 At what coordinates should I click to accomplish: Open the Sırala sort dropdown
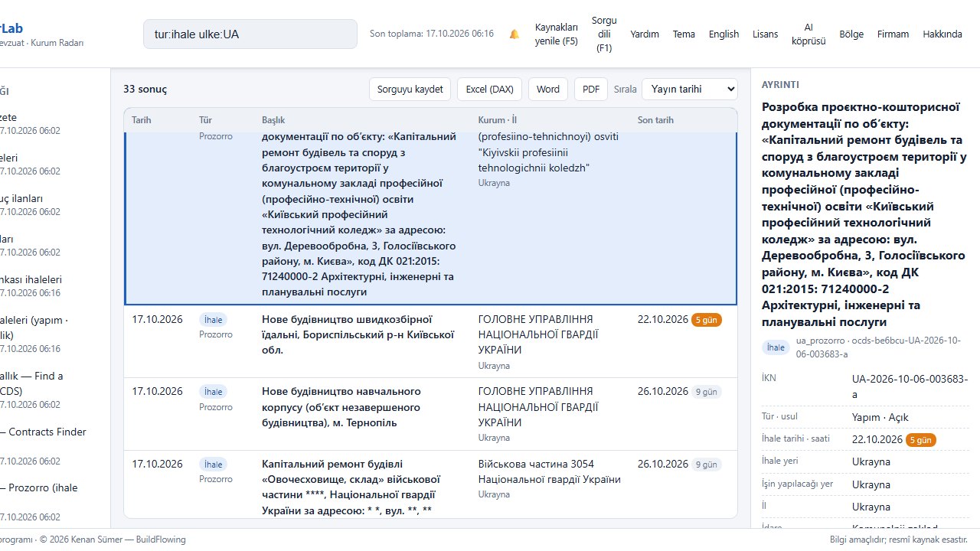click(690, 89)
